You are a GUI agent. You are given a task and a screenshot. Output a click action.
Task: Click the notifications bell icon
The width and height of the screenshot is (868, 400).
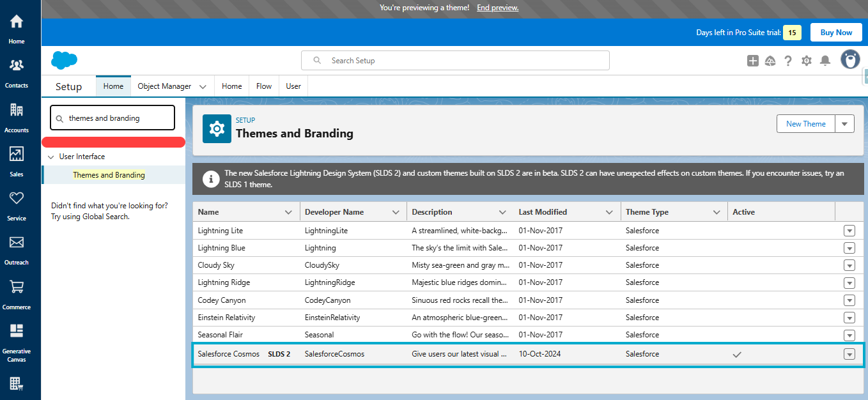(825, 60)
